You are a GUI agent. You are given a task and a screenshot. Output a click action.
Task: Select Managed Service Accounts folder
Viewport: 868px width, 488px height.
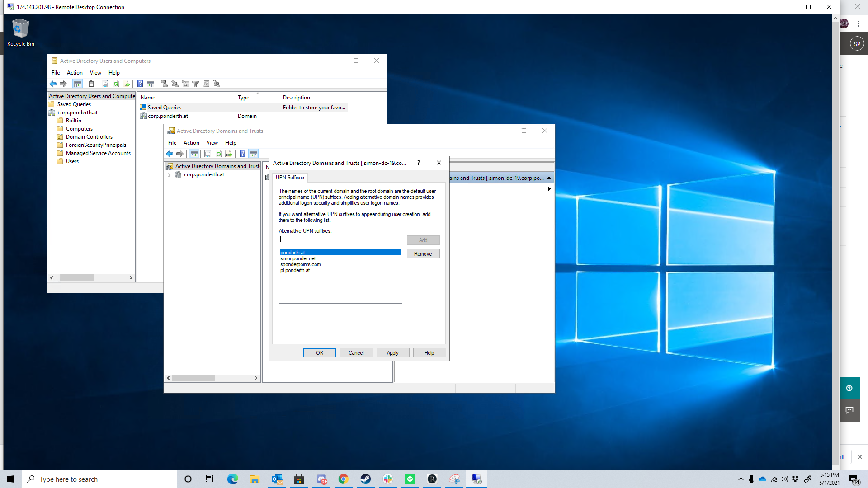pyautogui.click(x=98, y=153)
